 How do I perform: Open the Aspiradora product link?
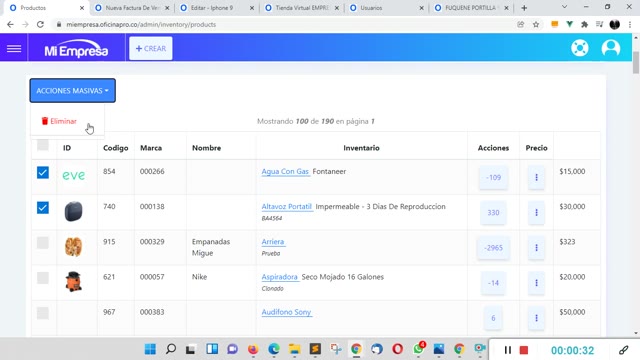pos(280,277)
